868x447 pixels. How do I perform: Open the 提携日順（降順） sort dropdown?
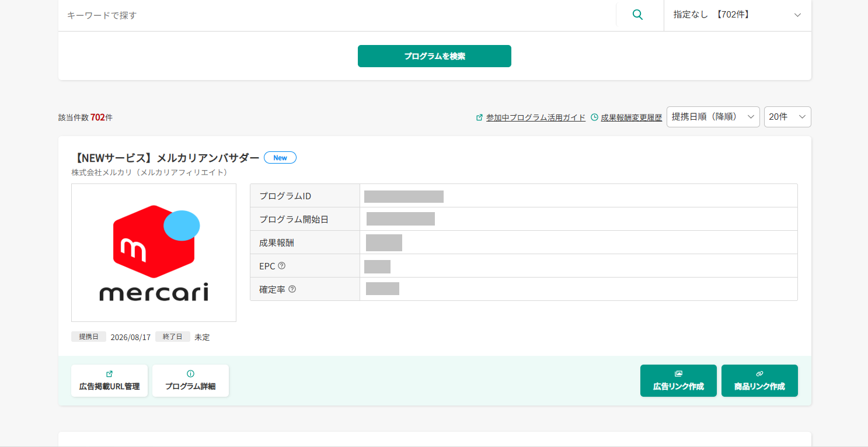pos(713,117)
